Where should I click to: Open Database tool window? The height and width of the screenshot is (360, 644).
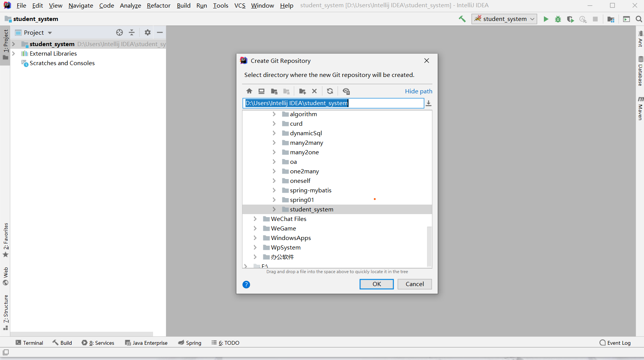click(x=640, y=71)
